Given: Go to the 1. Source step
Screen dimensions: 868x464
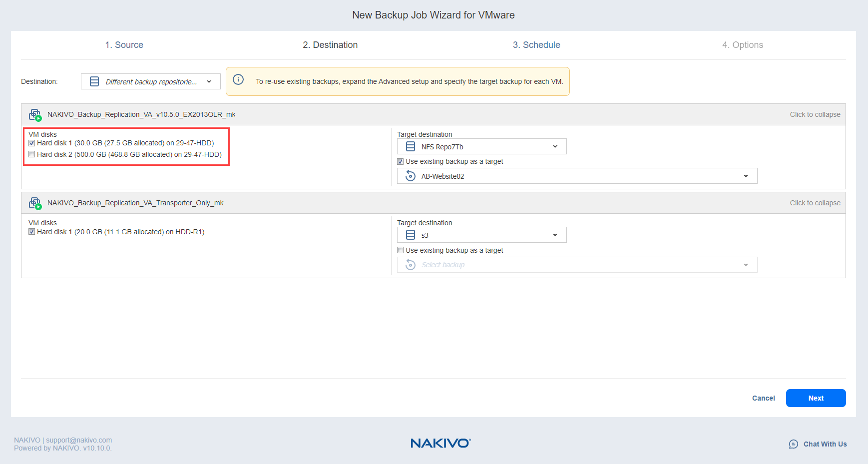Looking at the screenshot, I should click(124, 45).
